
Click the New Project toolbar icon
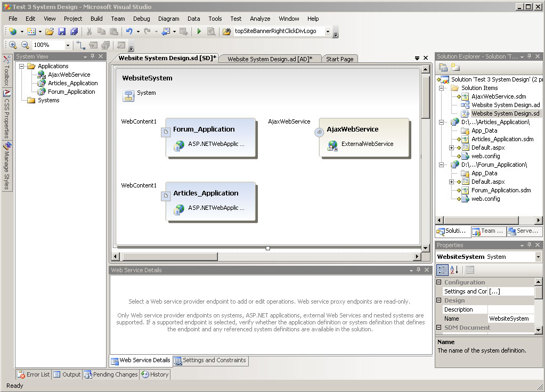(13, 31)
